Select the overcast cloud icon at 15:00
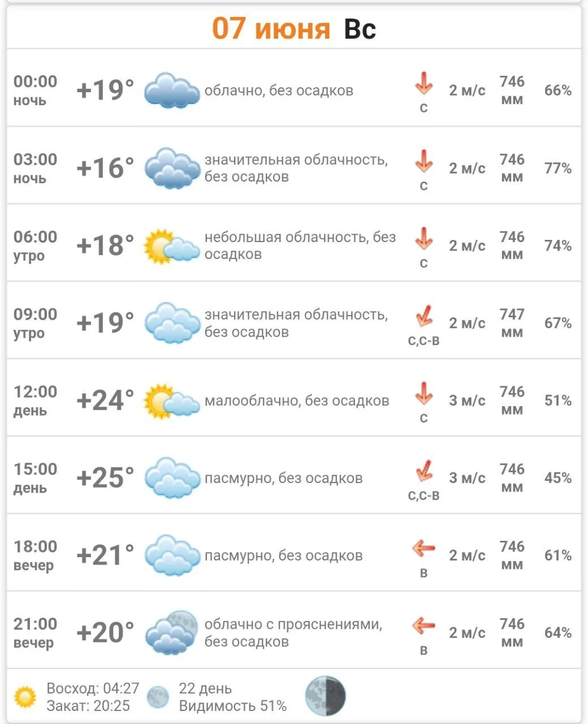 [x=172, y=478]
